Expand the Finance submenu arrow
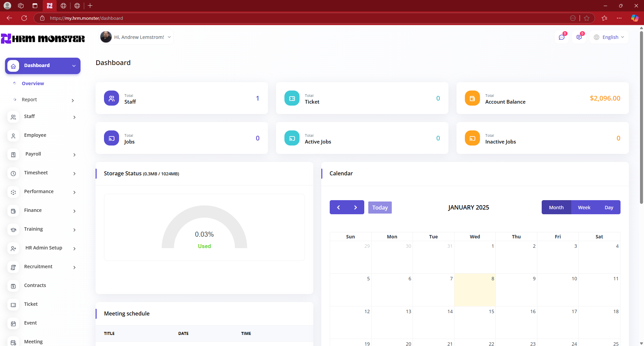The width and height of the screenshot is (644, 346). point(74,211)
